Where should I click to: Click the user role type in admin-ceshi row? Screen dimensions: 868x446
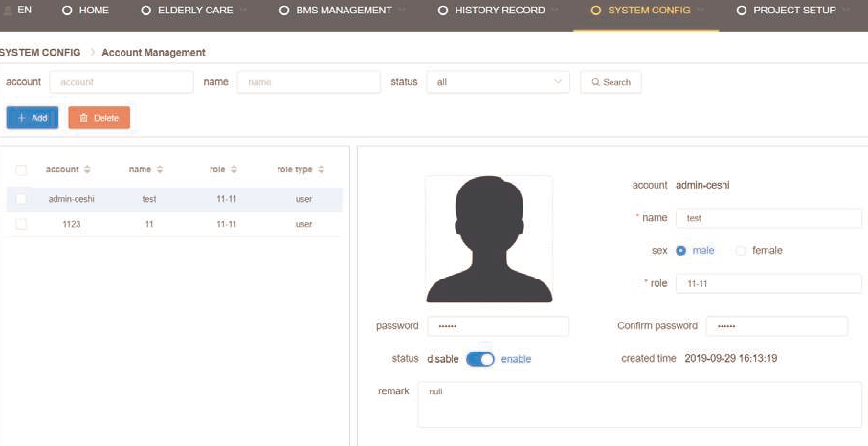pos(303,199)
